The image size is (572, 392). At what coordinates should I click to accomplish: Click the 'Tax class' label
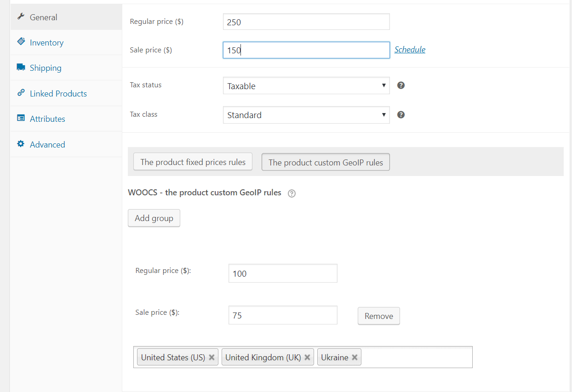click(143, 114)
